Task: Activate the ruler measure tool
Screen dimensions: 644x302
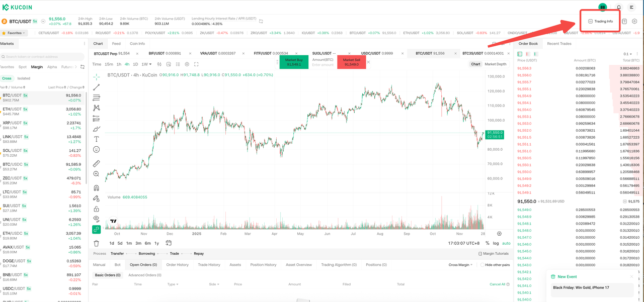Action: [96, 163]
